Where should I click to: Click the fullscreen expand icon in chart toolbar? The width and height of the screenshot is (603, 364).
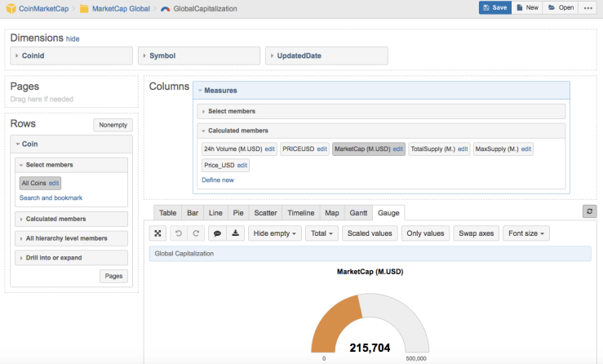coord(158,233)
